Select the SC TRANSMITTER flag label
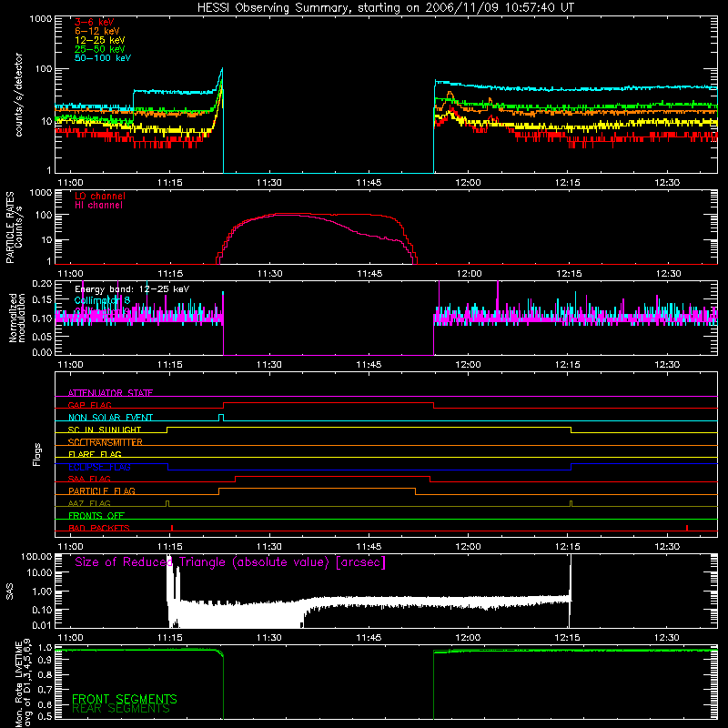The image size is (728, 728). coord(106,442)
